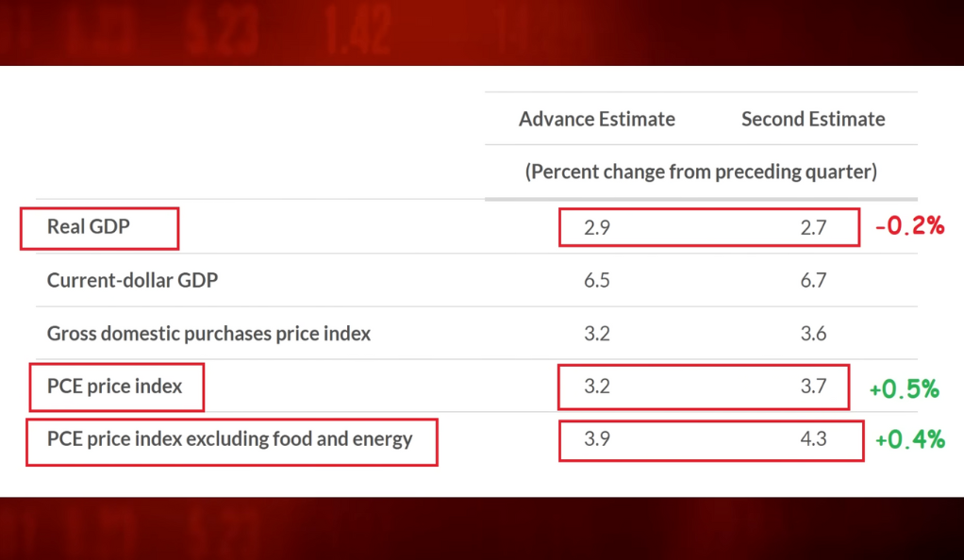Select PCE price index second estimate 3.7

(813, 386)
